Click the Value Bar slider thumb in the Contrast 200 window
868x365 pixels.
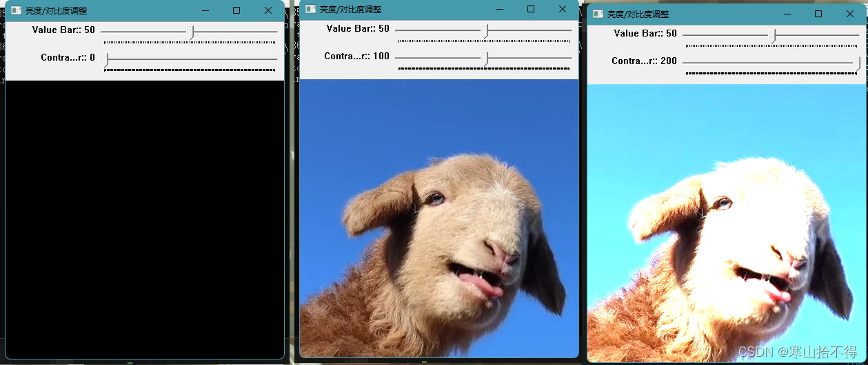point(773,36)
